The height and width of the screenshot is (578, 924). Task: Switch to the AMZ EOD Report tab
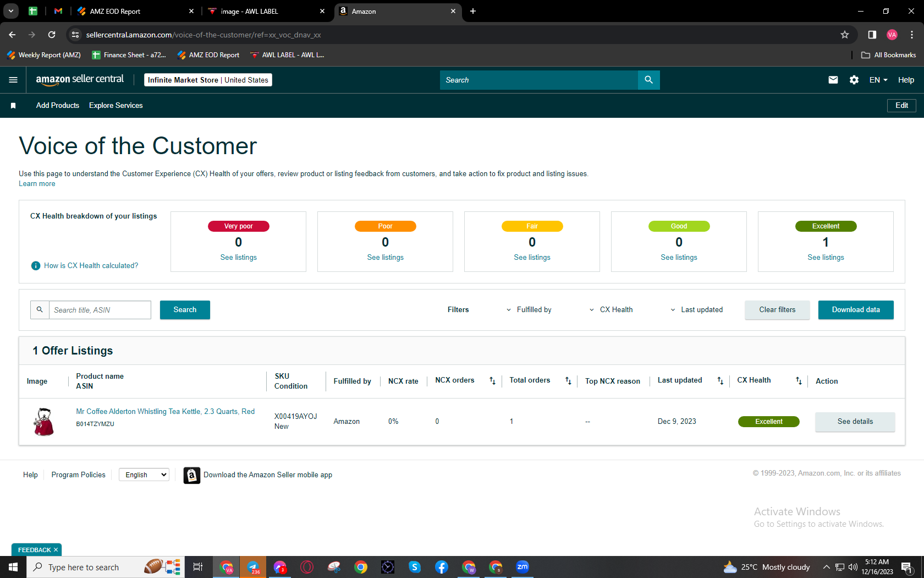135,11
